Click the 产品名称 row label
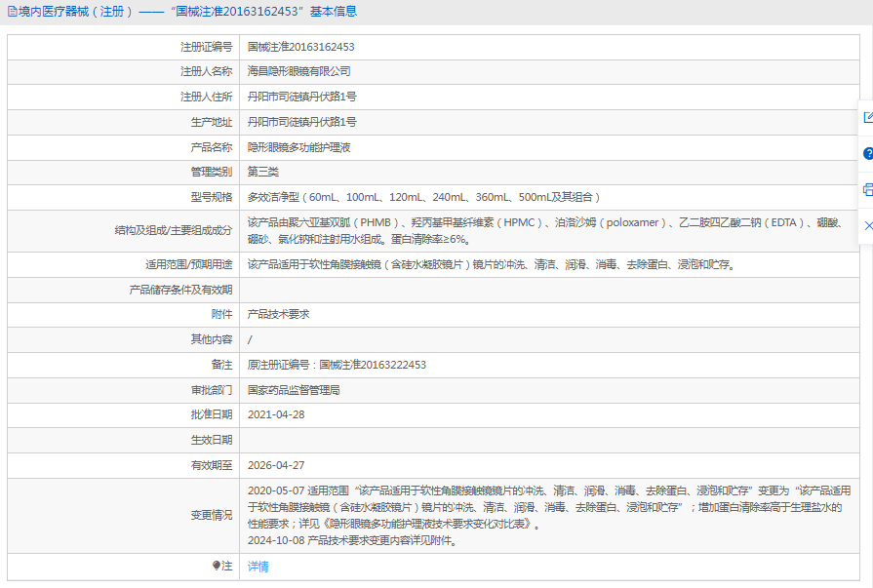This screenshot has width=873, height=588. (211, 147)
